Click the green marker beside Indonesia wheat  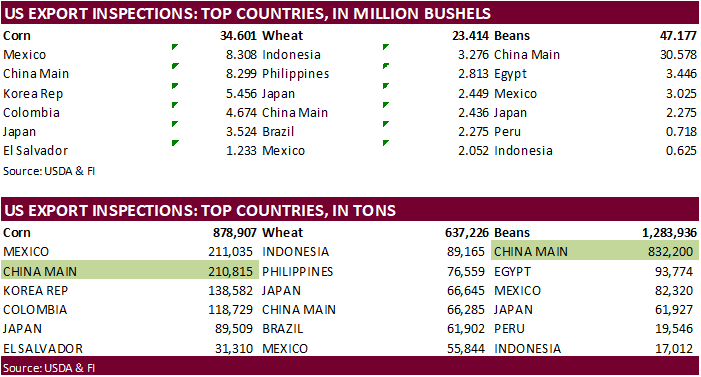(386, 47)
